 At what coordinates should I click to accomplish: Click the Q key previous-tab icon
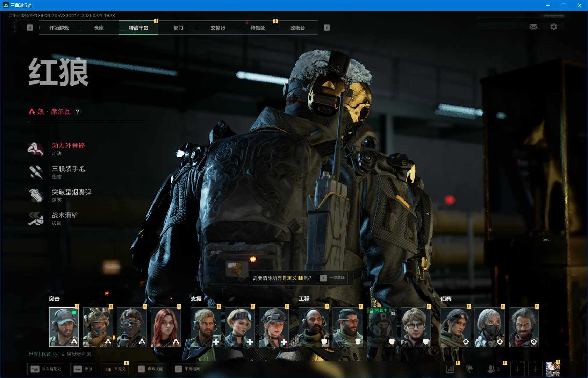(x=30, y=28)
